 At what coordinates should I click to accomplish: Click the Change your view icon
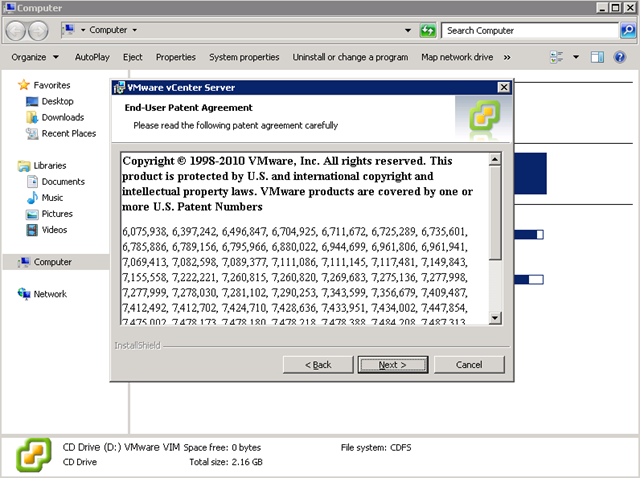[556, 57]
